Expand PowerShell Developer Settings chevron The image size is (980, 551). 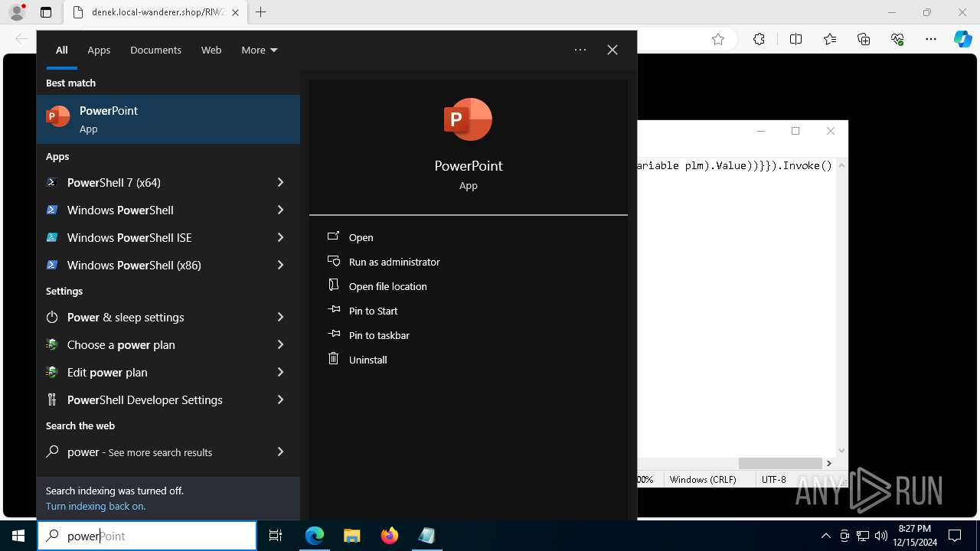pos(280,399)
